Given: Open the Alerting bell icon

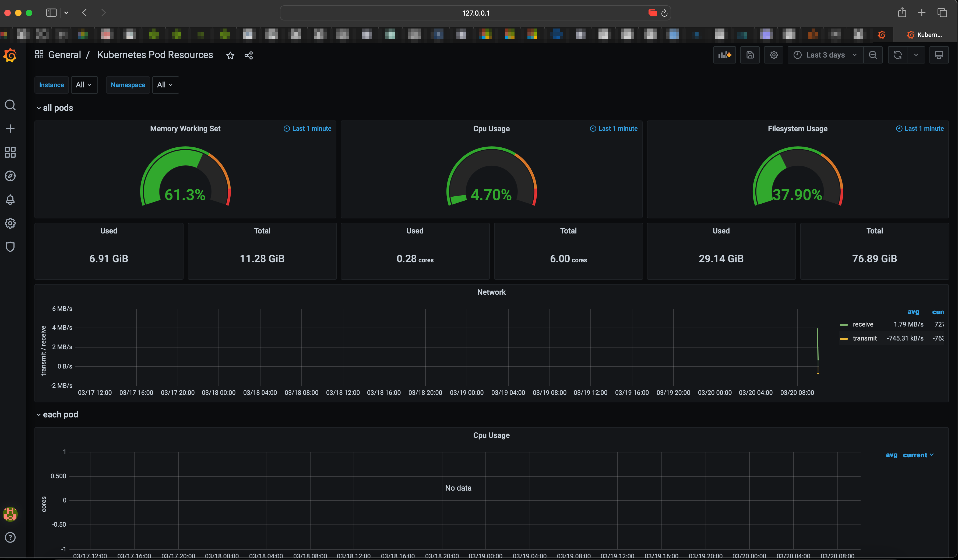Looking at the screenshot, I should [x=10, y=200].
